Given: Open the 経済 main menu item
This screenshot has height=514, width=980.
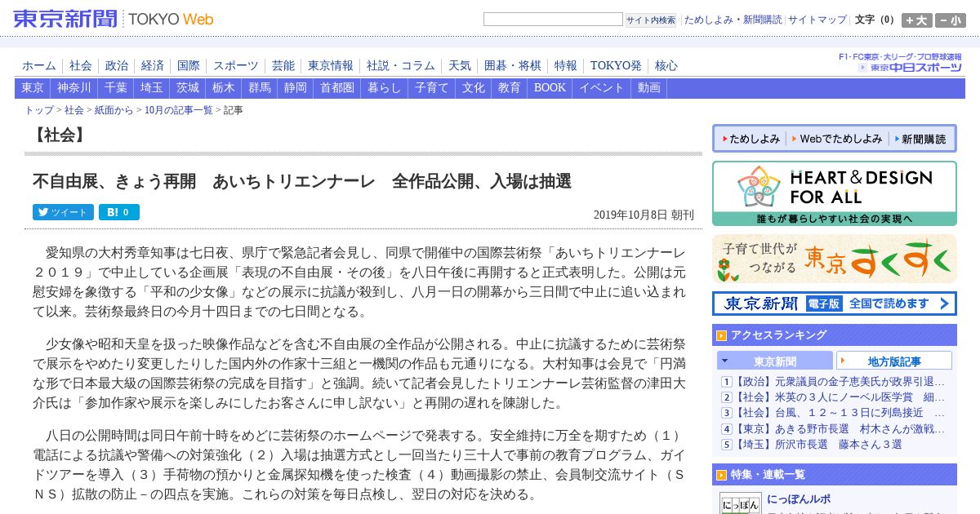Looking at the screenshot, I should pos(153,65).
